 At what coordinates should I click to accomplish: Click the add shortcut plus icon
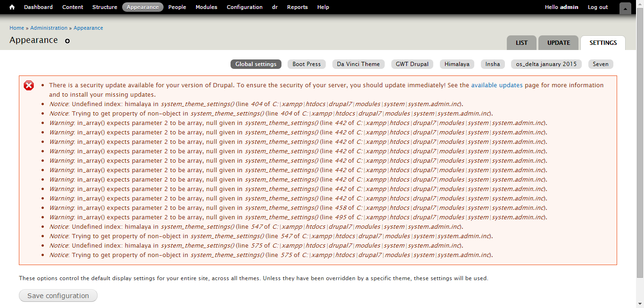click(67, 41)
